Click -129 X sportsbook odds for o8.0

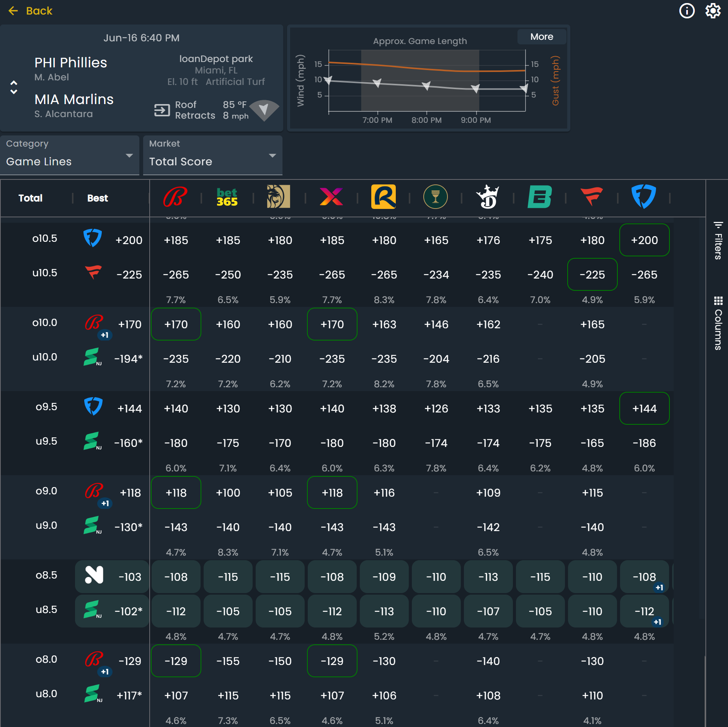click(x=332, y=661)
